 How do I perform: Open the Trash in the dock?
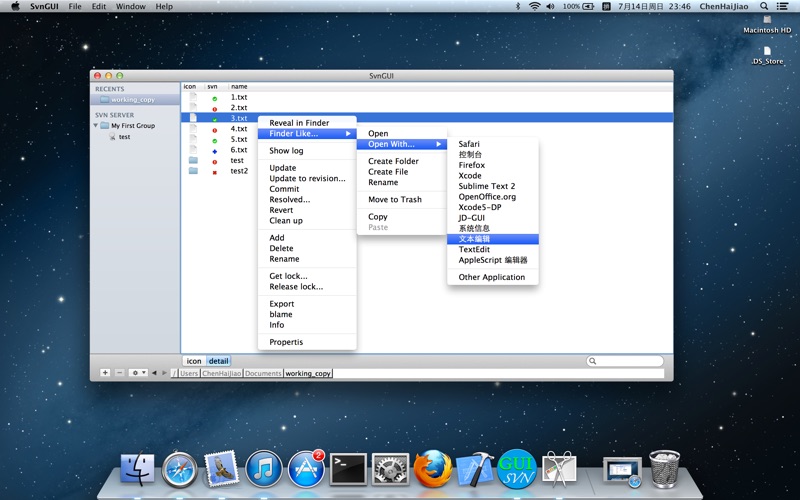[664, 468]
